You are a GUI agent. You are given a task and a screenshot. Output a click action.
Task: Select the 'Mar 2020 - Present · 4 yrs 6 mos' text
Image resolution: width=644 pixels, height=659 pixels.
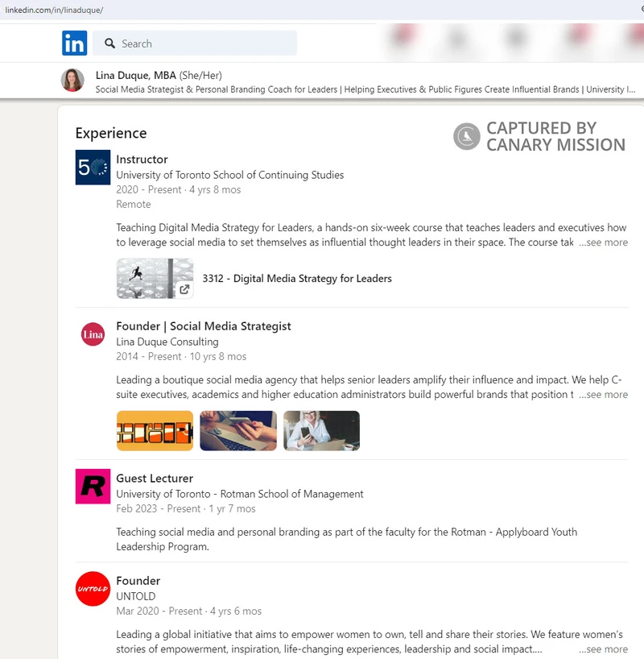(188, 611)
